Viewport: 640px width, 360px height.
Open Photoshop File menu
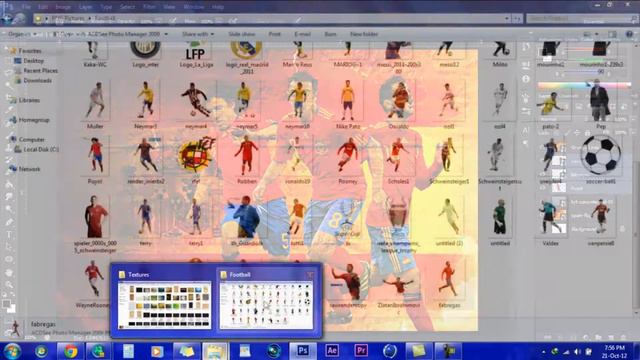27,7
